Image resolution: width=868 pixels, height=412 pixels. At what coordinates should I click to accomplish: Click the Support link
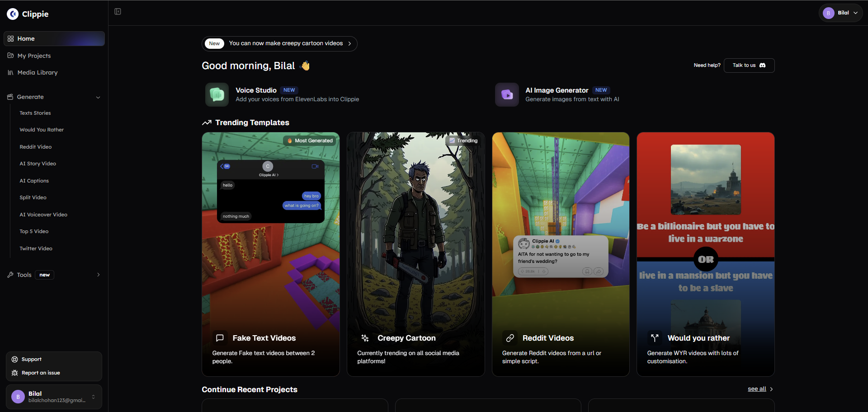point(32,359)
